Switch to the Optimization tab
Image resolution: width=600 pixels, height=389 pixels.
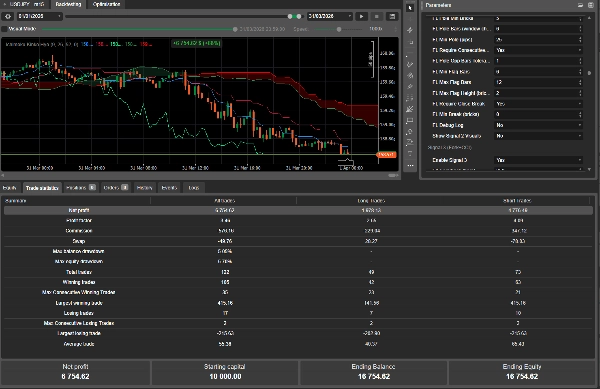[x=106, y=4]
